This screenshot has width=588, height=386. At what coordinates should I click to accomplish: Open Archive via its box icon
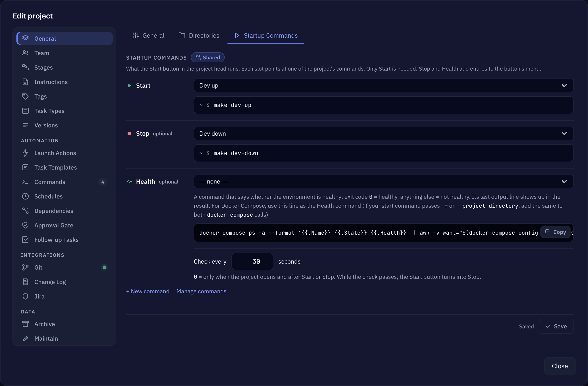[x=25, y=324]
